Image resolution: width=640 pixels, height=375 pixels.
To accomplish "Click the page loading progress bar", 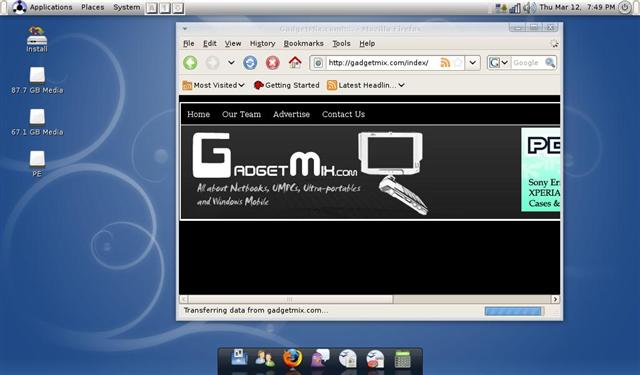I will pos(513,311).
